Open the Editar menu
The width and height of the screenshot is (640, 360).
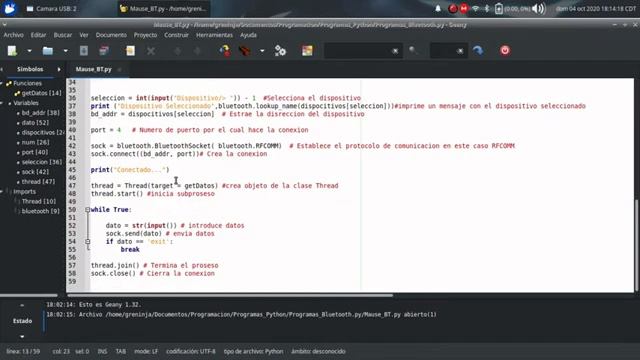[x=38, y=35]
